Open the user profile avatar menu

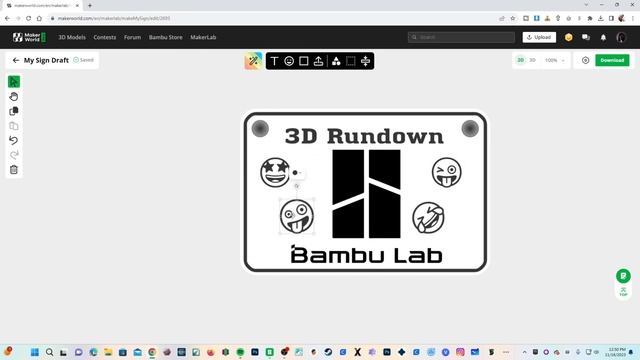coord(621,38)
